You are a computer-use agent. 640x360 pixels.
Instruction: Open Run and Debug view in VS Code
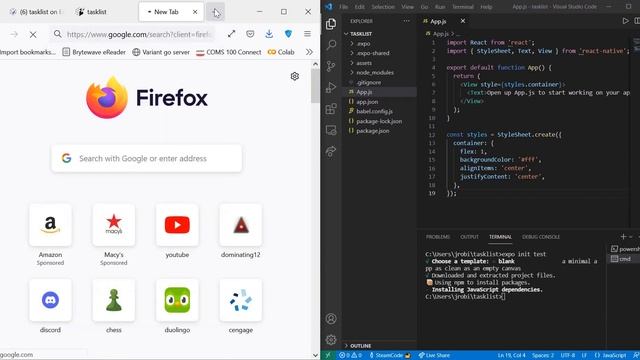(331, 87)
